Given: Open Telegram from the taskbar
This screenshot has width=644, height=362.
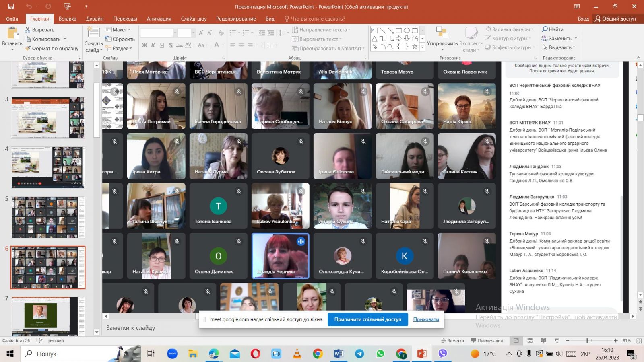Looking at the screenshot, I should [359, 354].
